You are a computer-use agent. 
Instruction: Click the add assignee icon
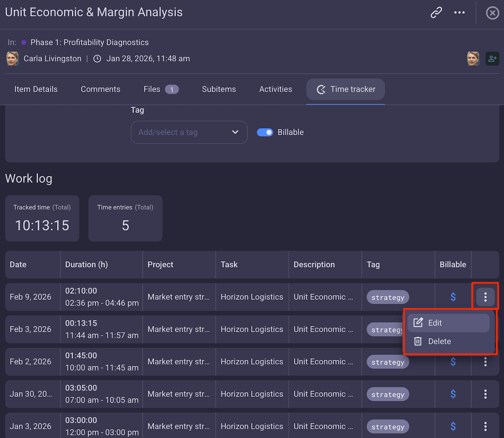pyautogui.click(x=492, y=59)
